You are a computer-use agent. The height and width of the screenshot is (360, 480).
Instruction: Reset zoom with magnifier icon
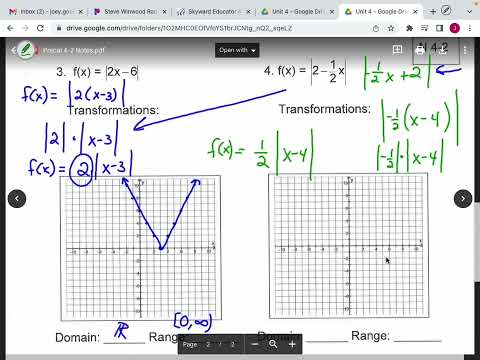pos(273,344)
